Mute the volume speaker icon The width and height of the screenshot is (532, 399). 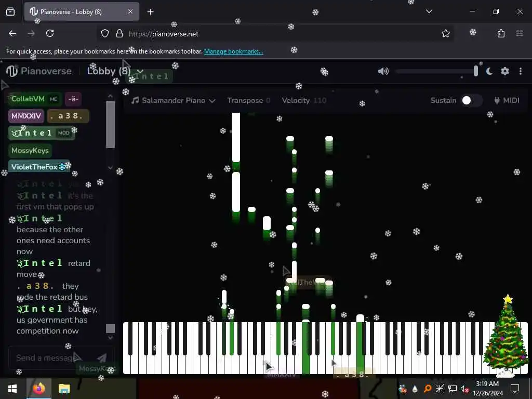click(383, 71)
